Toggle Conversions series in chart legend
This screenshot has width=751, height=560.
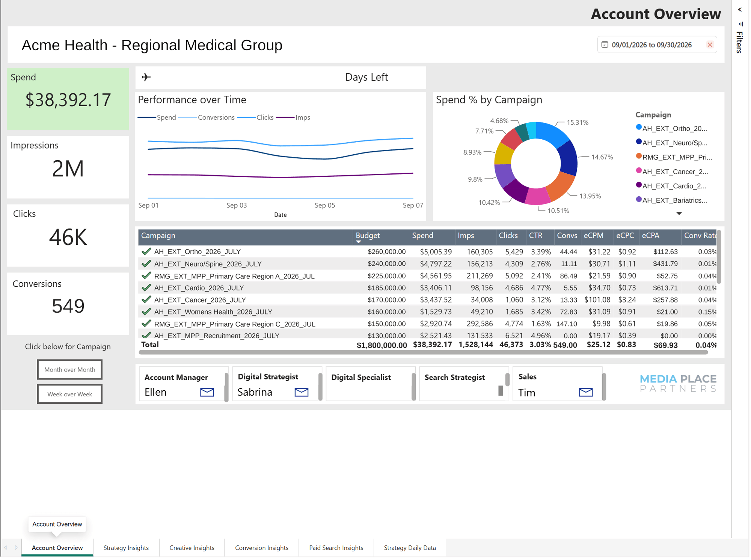pos(207,117)
